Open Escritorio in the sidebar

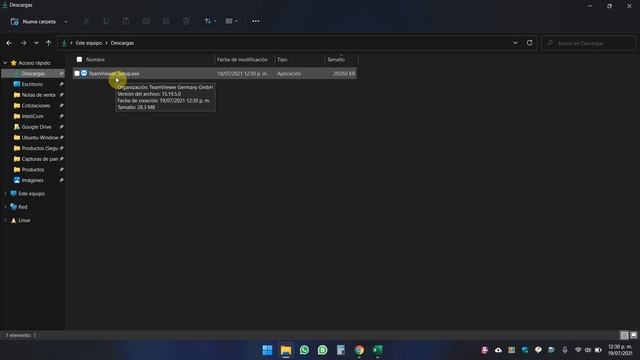coord(32,84)
